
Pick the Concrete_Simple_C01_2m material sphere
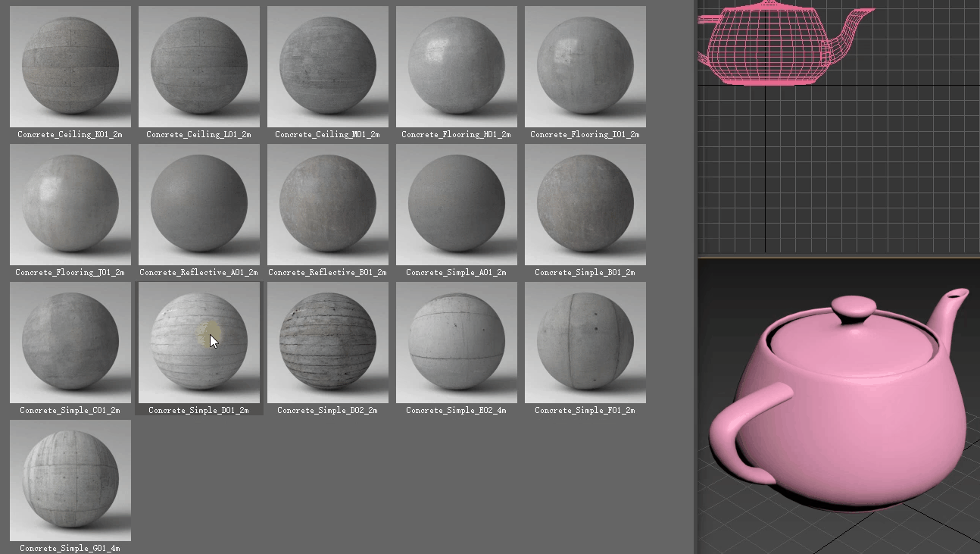70,343
